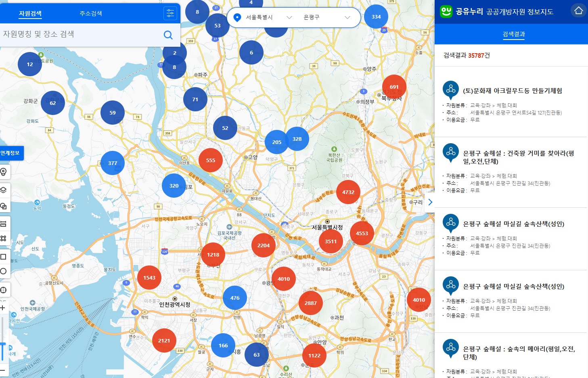Screen dimensions: 588x378
Task: Zoom out with the minus button
Action: pyautogui.click(x=2, y=370)
